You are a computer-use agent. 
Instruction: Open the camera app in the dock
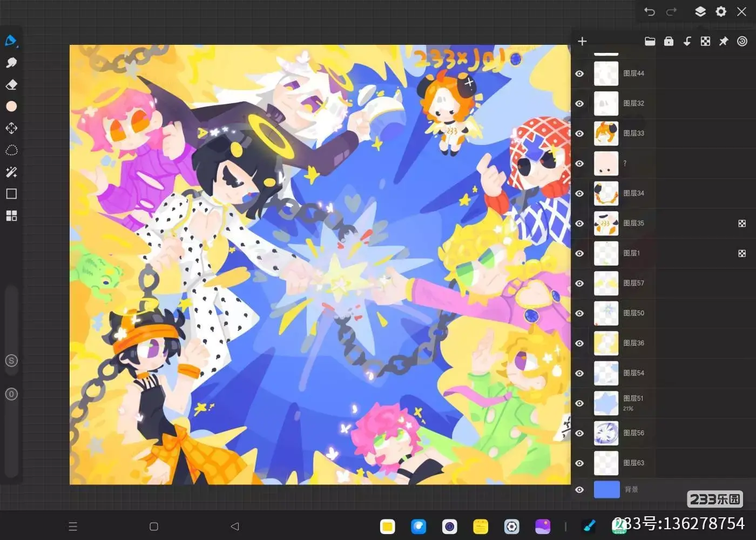click(449, 526)
